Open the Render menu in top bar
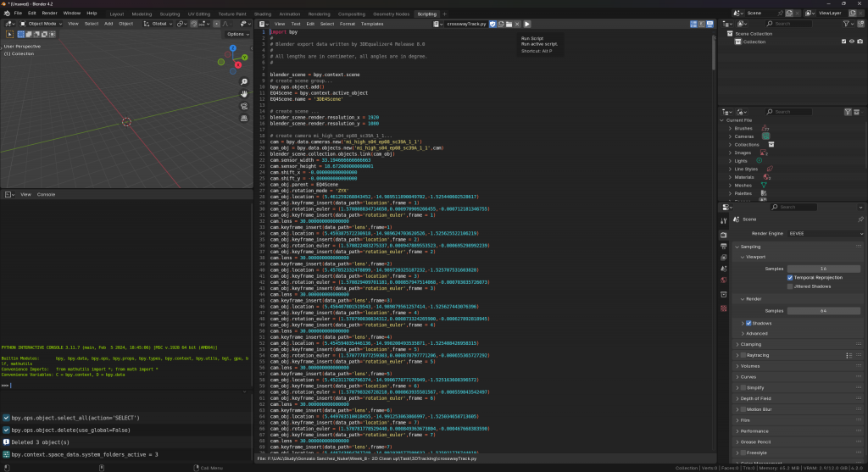This screenshot has width=868, height=472. tap(49, 13)
